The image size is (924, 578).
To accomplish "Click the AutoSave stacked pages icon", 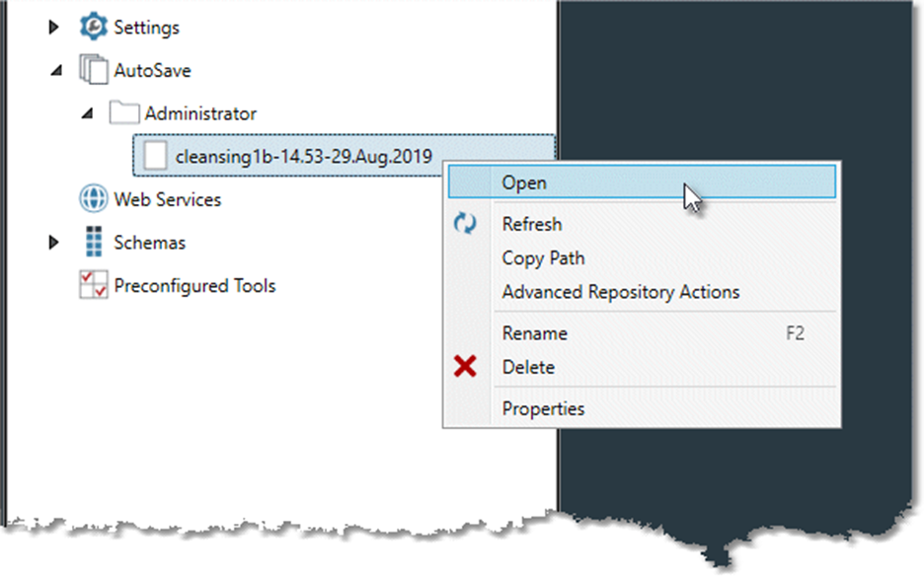I will (x=93, y=71).
